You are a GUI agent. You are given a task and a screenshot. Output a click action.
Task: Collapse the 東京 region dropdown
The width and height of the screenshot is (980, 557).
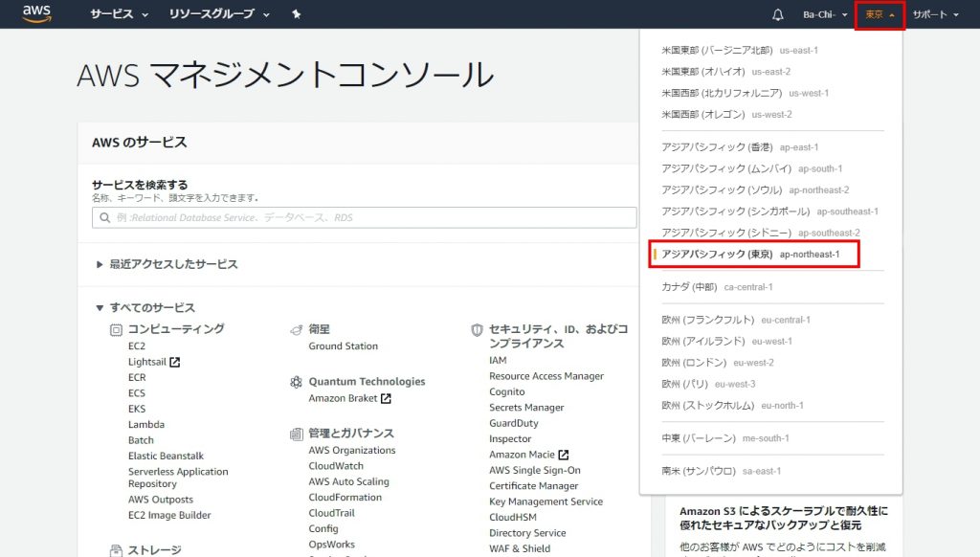pyautogui.click(x=880, y=14)
